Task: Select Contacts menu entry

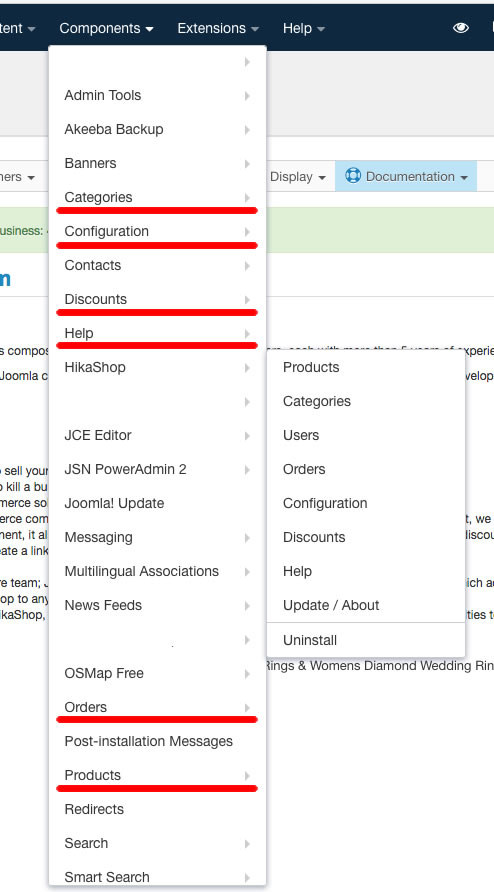Action: pyautogui.click(x=157, y=266)
